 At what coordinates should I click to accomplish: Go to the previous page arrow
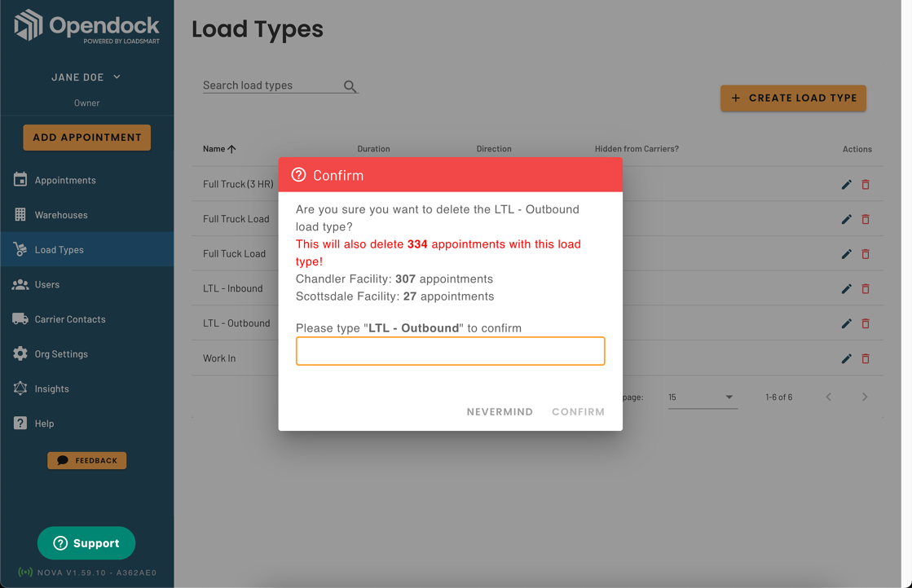(828, 397)
